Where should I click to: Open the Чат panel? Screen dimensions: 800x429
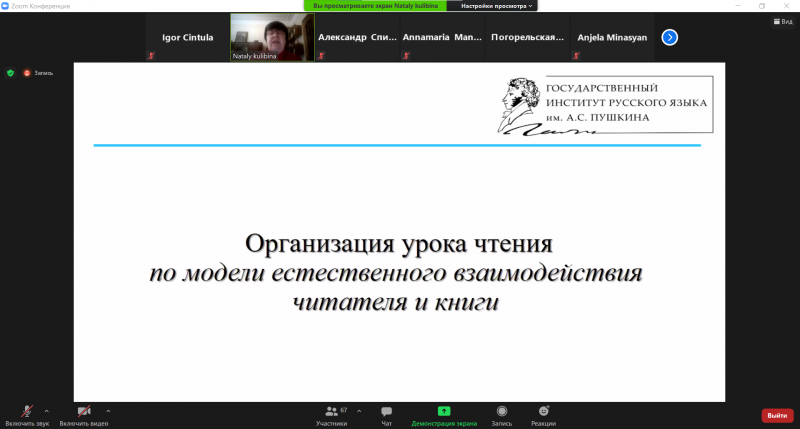tap(386, 414)
